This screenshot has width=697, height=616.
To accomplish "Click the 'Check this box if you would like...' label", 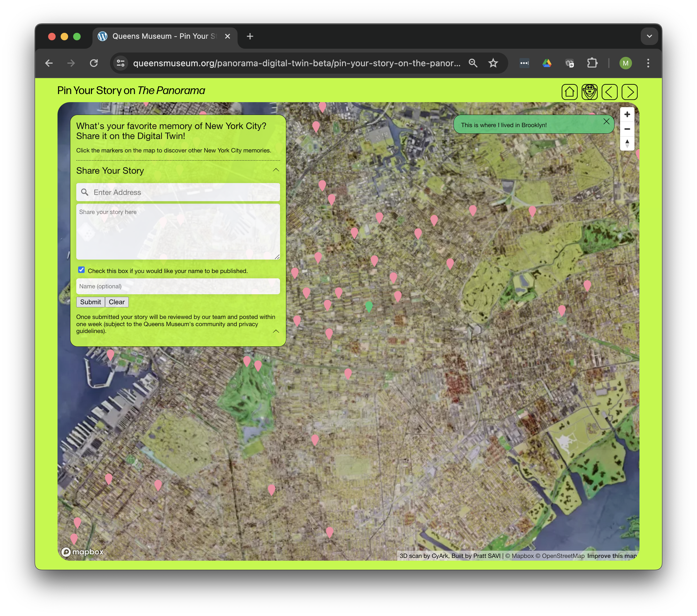I will click(168, 271).
